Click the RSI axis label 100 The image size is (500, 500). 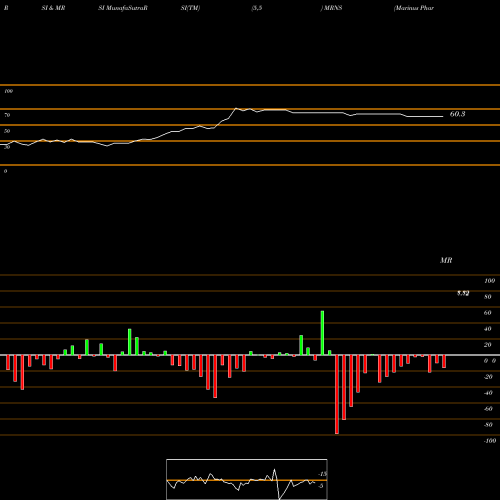click(x=8, y=91)
